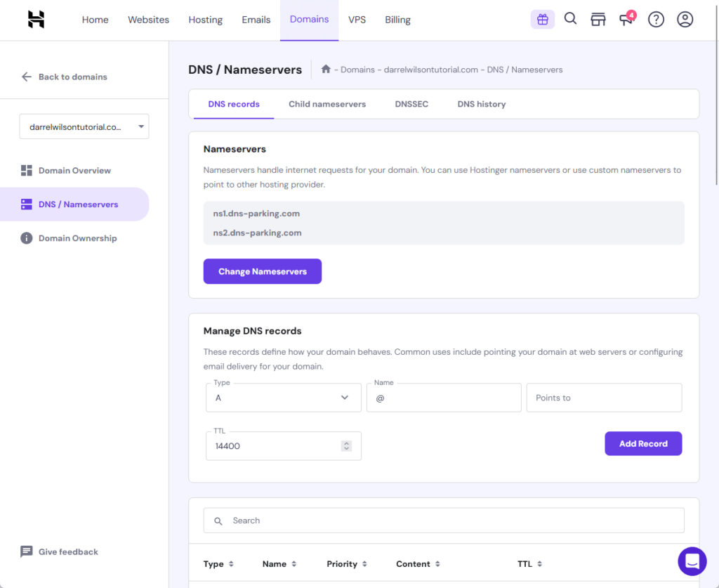Go to the Home menu

95,20
